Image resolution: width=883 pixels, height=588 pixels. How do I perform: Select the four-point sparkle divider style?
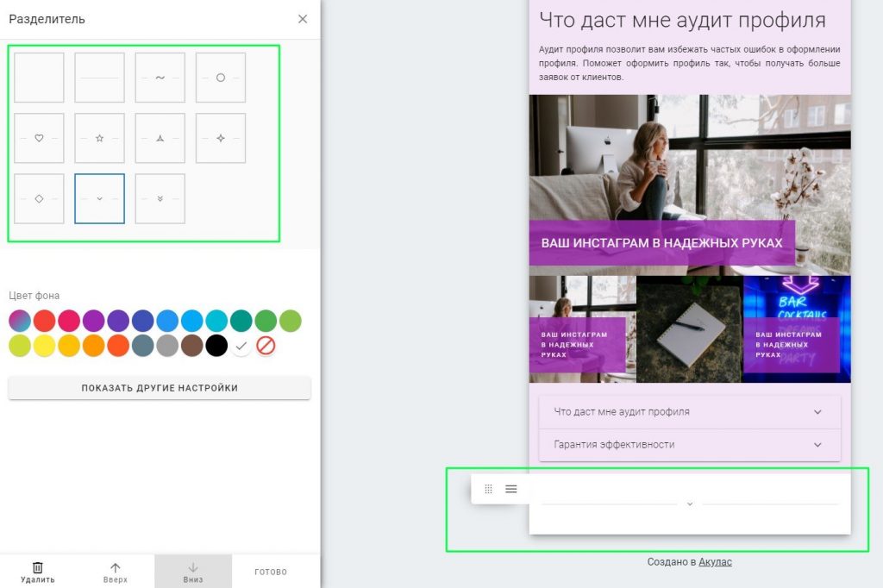[x=221, y=138]
